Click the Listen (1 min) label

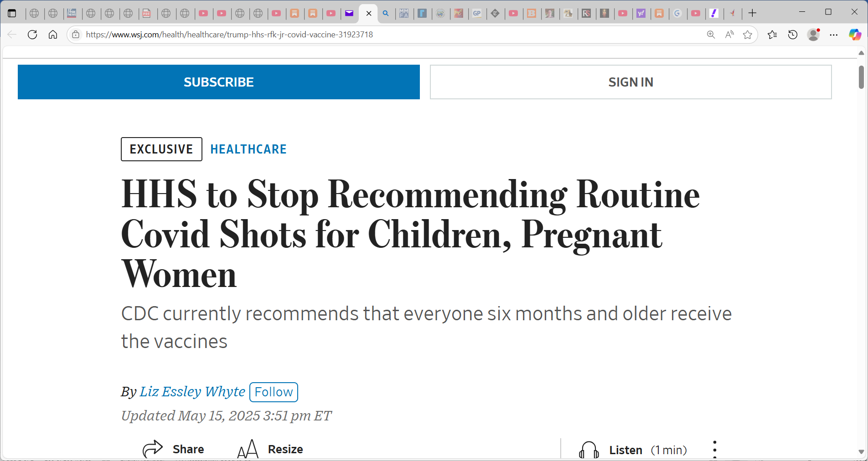click(x=648, y=450)
